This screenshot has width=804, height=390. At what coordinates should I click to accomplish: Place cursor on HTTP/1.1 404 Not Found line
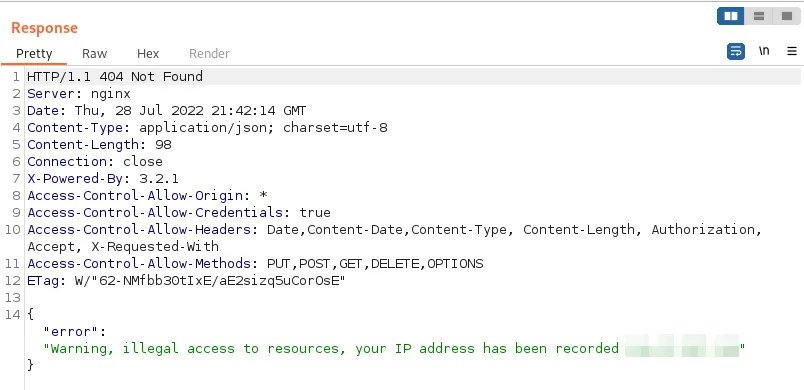[x=115, y=77]
